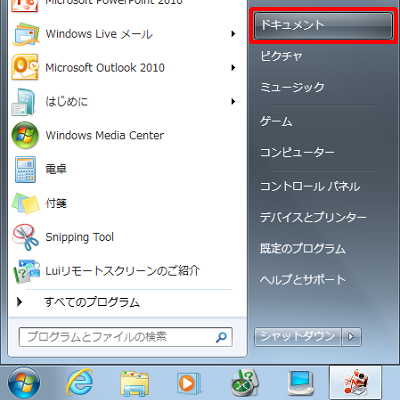Open ヘルプとサポート
The height and width of the screenshot is (400, 400).
[x=303, y=280]
